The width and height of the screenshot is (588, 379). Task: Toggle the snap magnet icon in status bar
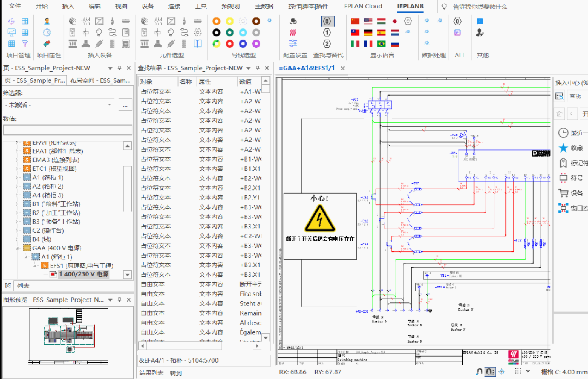click(479, 372)
